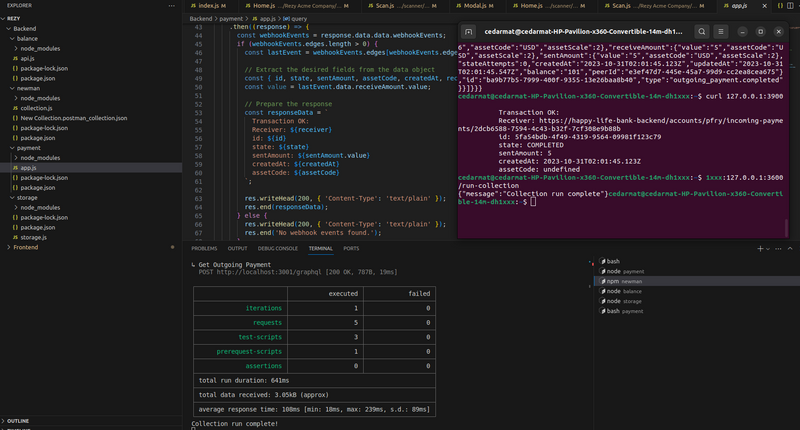Click the payment breadcrumb

click(x=231, y=19)
